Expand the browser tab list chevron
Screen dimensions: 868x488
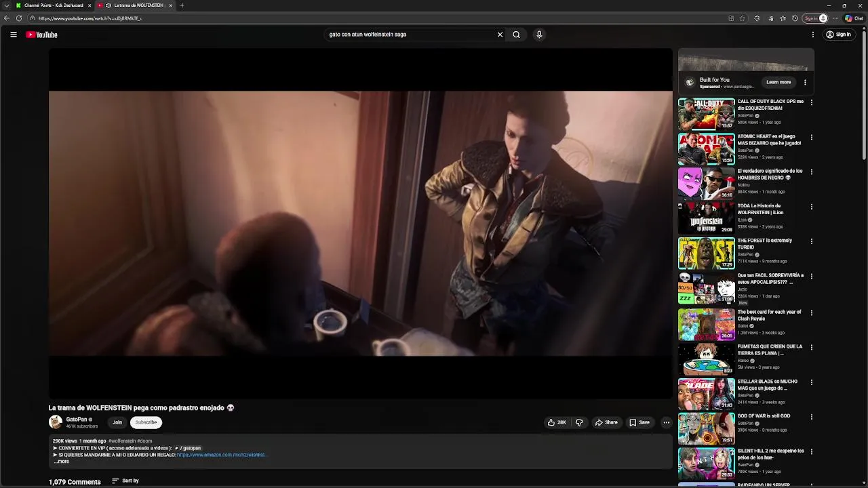coord(6,5)
